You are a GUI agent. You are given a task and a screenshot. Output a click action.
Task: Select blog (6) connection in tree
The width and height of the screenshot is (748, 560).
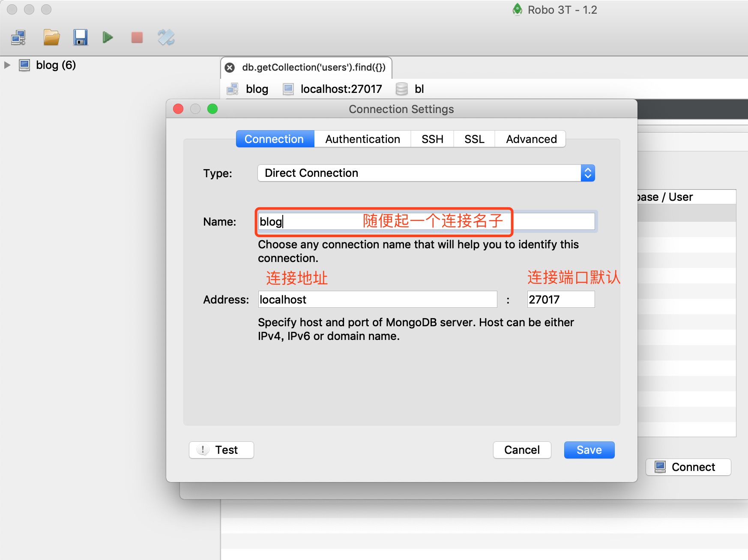point(56,65)
